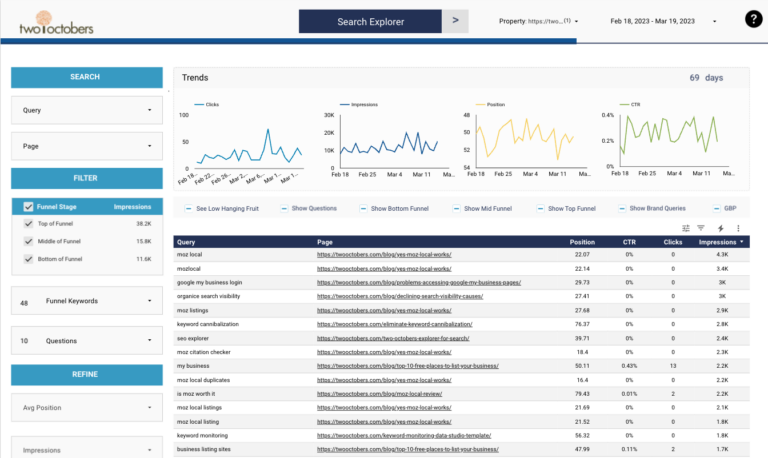Toggle the Funnel Stage select-all checkbox
Screen dimensions: 768x458
28,207
